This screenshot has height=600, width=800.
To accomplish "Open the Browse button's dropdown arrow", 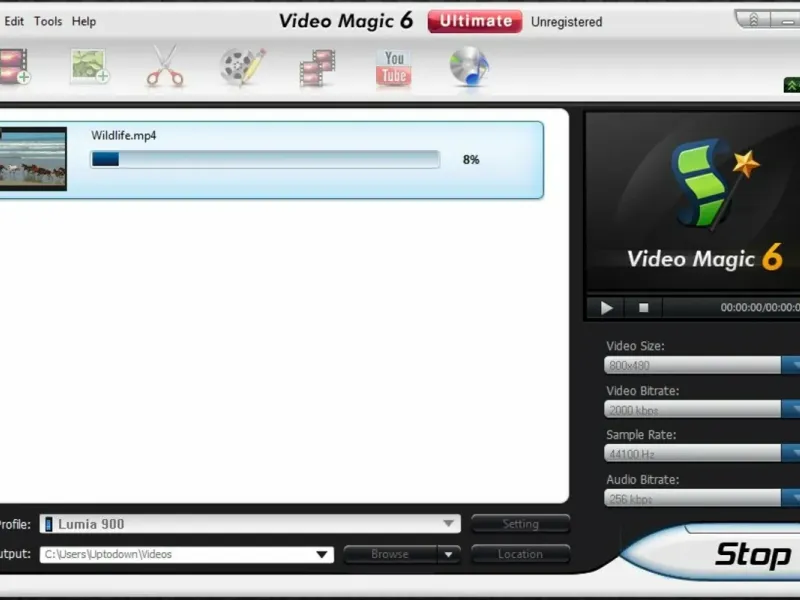I will (448, 555).
